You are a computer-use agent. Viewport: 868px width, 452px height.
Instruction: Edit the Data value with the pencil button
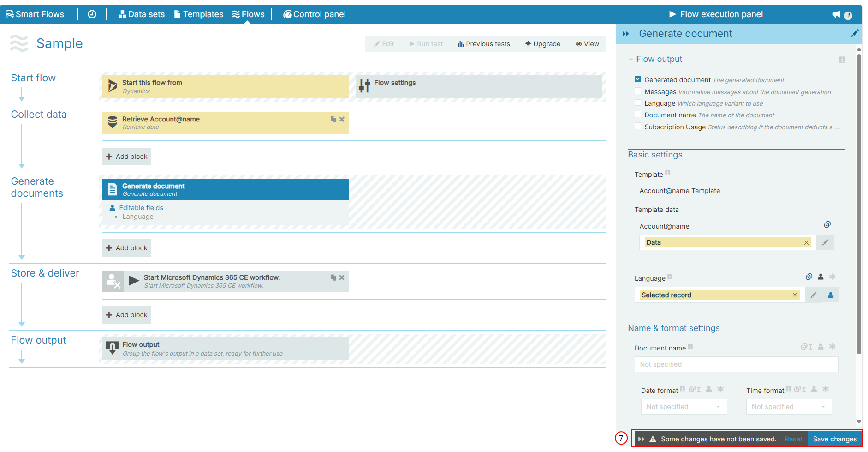pyautogui.click(x=825, y=242)
